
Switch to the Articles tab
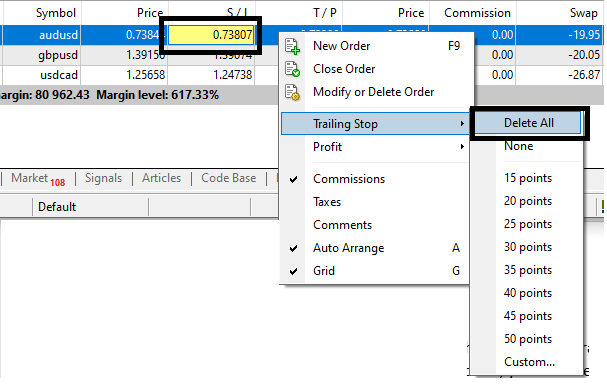coord(161,178)
